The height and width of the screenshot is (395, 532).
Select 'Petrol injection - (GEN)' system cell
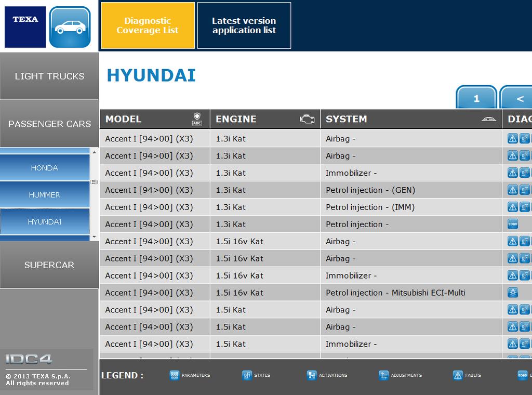411,190
